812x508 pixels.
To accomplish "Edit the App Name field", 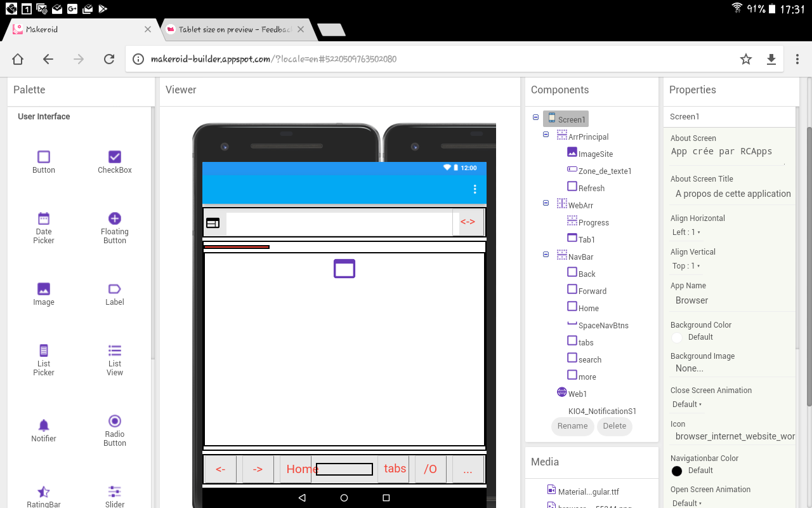I will click(x=733, y=300).
